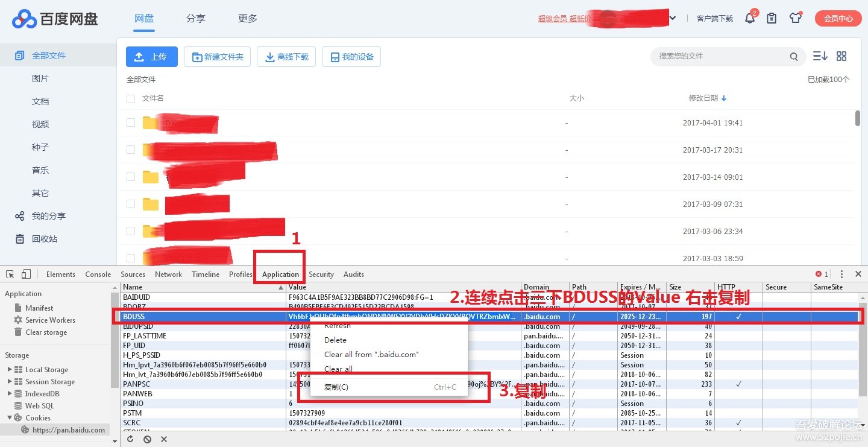The width and height of the screenshot is (868, 447).
Task: Click the DevTools red error count indicator
Action: [x=822, y=274]
